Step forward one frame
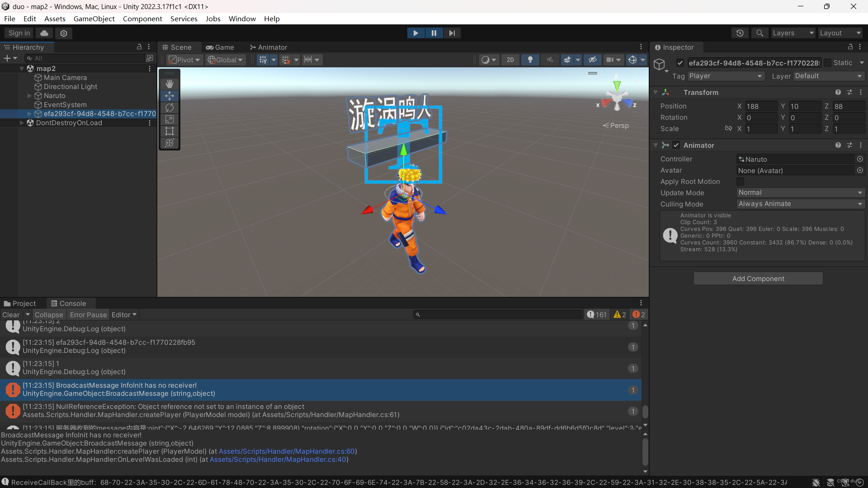Viewport: 868px width, 488px height. (452, 33)
